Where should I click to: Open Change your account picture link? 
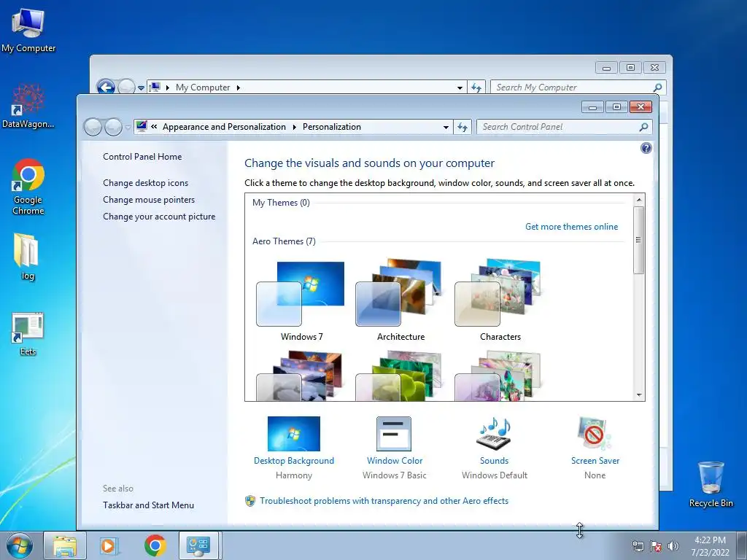[159, 216]
